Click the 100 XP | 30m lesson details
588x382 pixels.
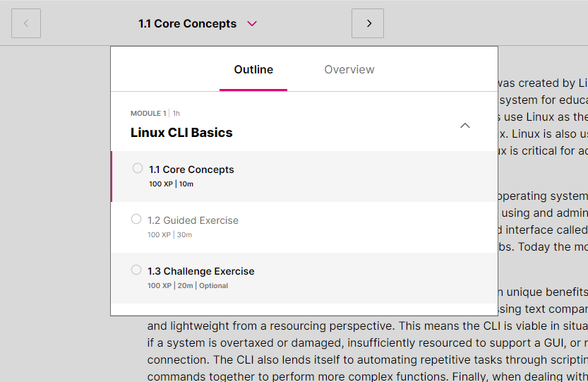click(x=169, y=235)
